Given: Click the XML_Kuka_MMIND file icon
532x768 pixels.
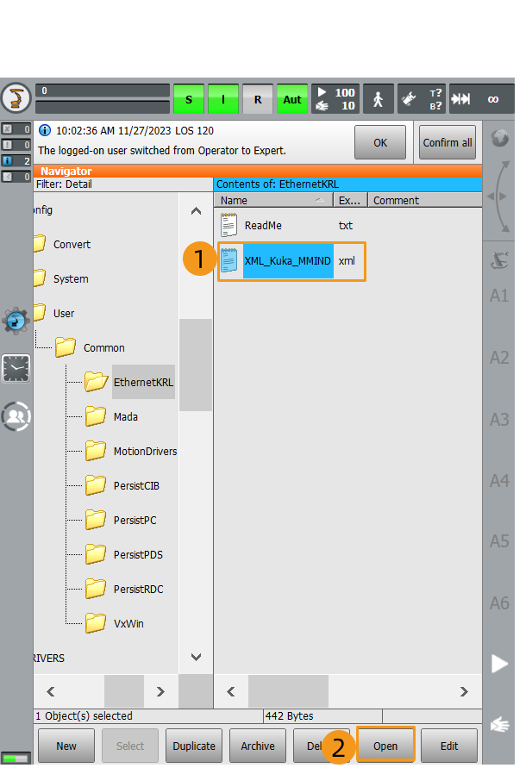Looking at the screenshot, I should (228, 260).
